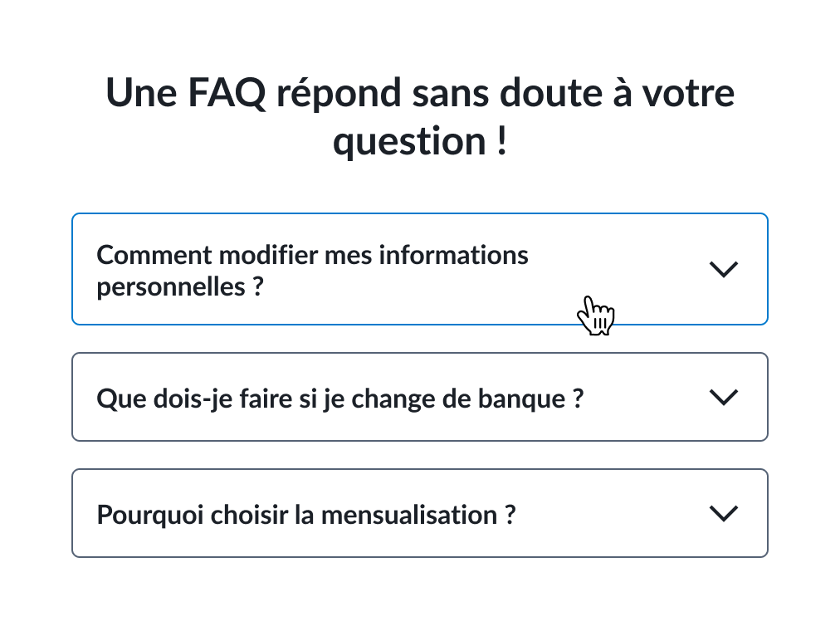This screenshot has width=840, height=631.
Task: Click the word "FAQ" in the page title
Action: 227,92
